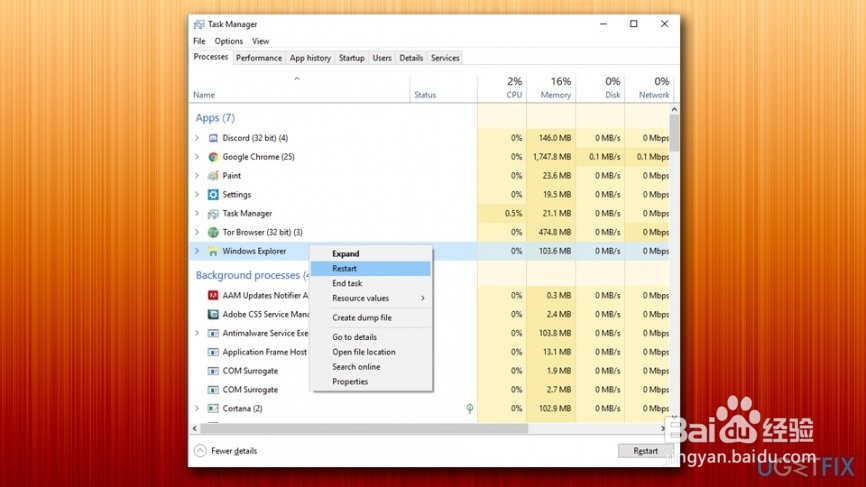Switch to the Users tab
Viewport: 866px width, 487px height.
[x=382, y=57]
